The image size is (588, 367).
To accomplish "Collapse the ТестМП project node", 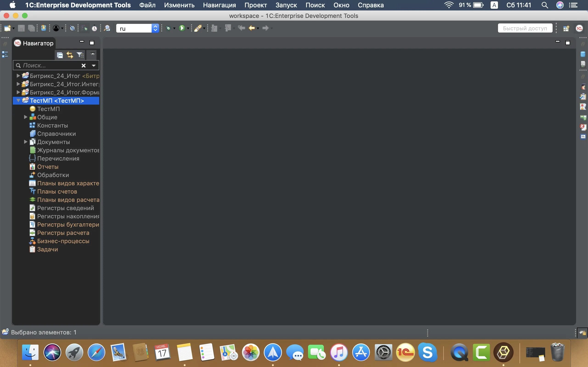I will click(x=18, y=100).
